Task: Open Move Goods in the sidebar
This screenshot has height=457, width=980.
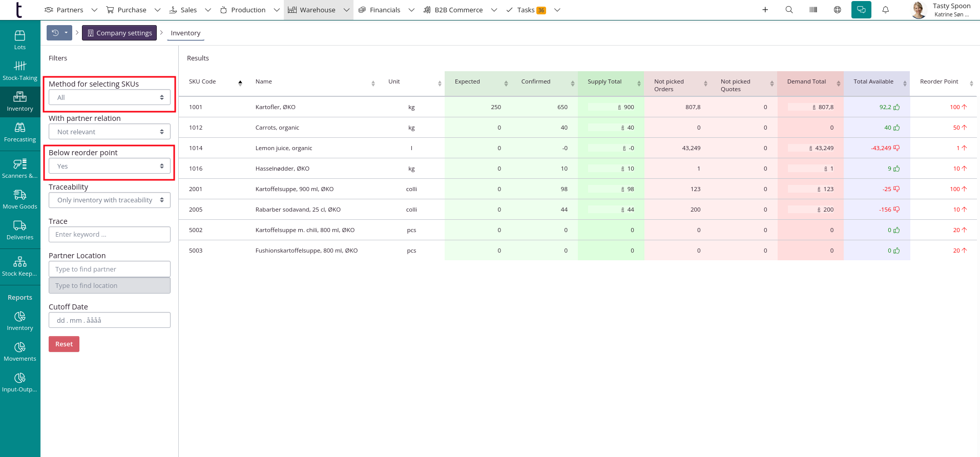Action: [20, 199]
